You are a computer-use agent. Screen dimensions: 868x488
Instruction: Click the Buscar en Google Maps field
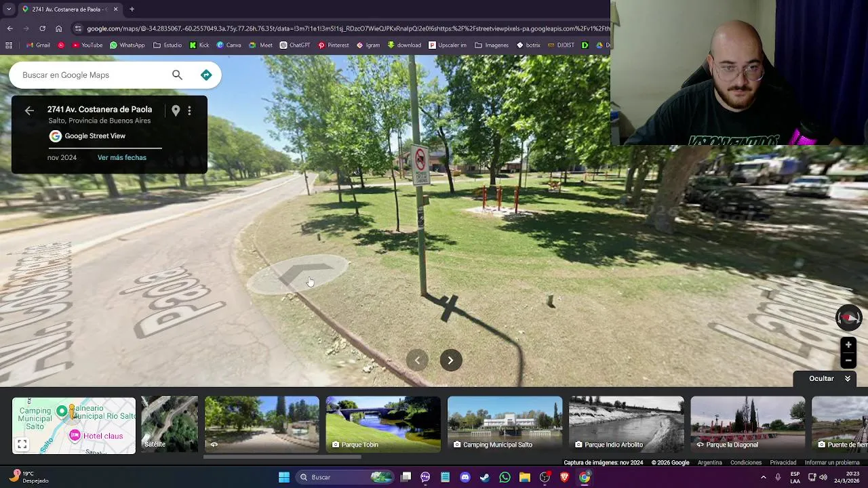92,75
